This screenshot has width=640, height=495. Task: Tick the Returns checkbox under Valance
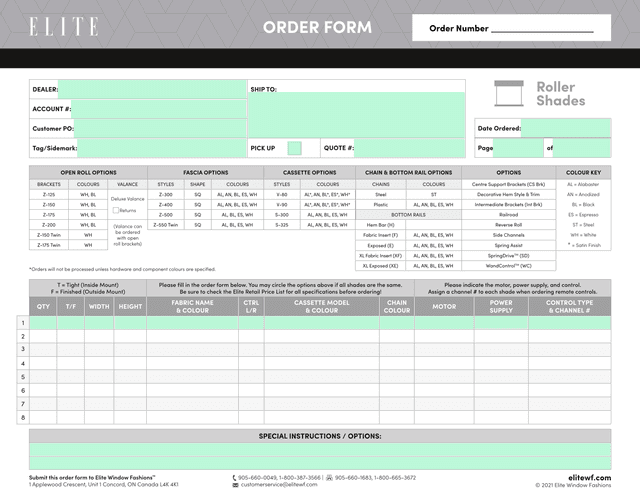point(116,211)
